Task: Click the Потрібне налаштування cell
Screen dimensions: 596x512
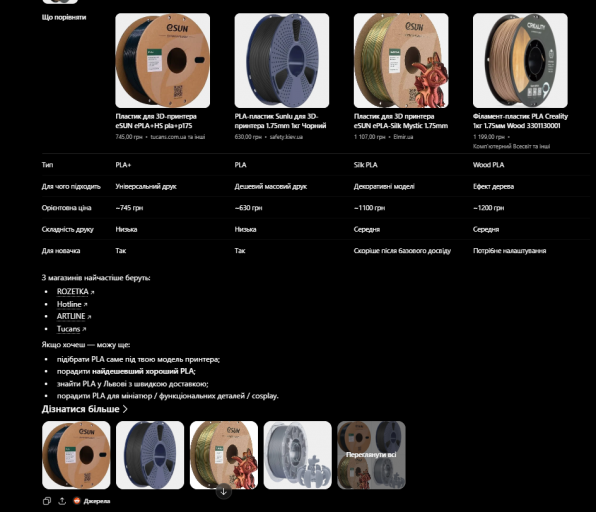Action: pyautogui.click(x=509, y=251)
